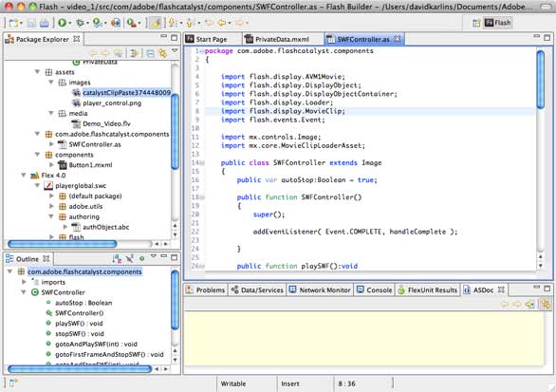Click the Export Release Build icon

[116, 23]
